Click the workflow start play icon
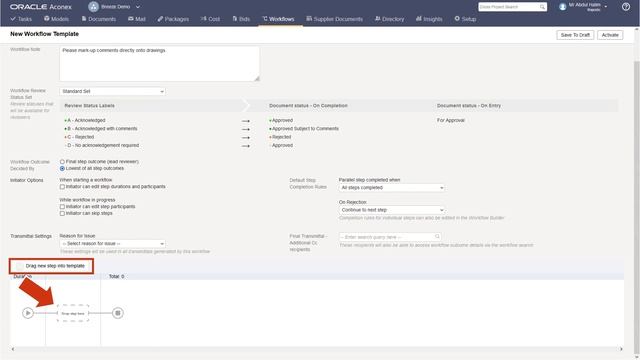This screenshot has width=640, height=360. coord(28,313)
